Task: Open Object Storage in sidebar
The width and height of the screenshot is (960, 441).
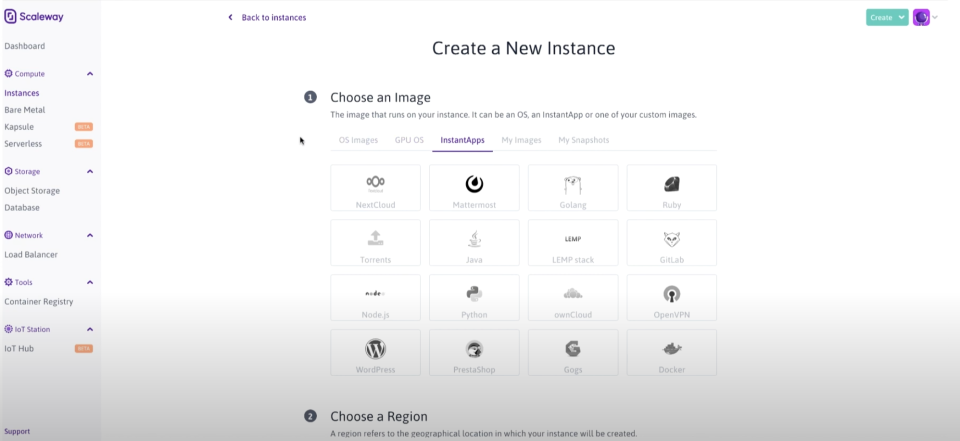Action: coord(32,190)
